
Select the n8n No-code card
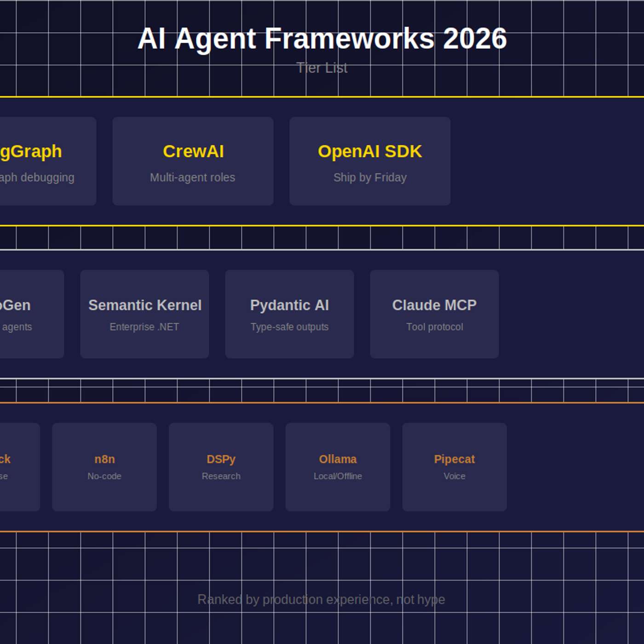pos(104,467)
